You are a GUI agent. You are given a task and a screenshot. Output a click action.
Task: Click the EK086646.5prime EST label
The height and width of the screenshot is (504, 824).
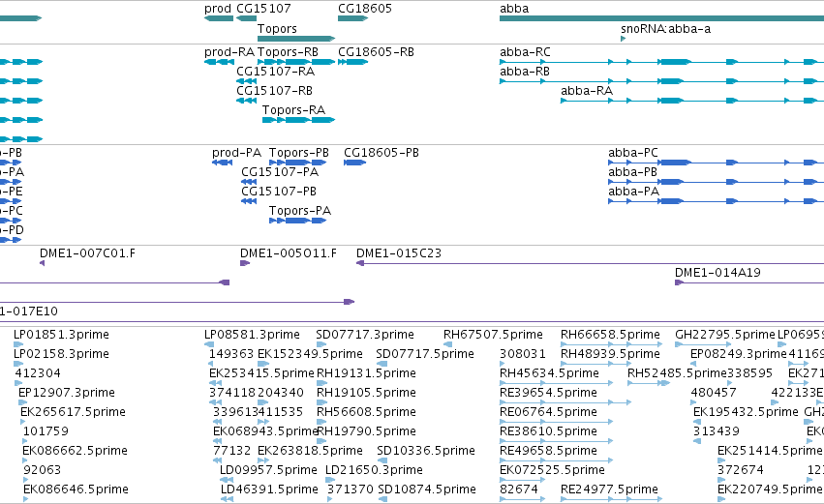pyautogui.click(x=76, y=489)
